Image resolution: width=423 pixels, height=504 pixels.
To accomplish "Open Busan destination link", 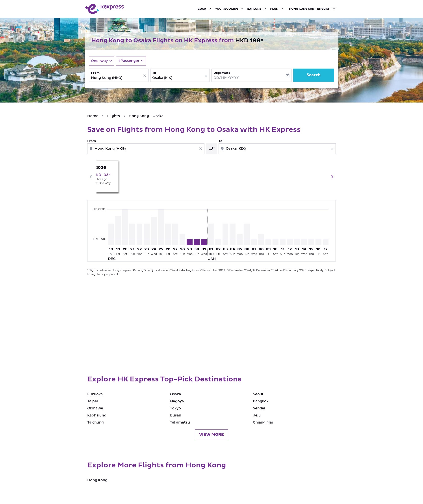I will click(x=176, y=415).
